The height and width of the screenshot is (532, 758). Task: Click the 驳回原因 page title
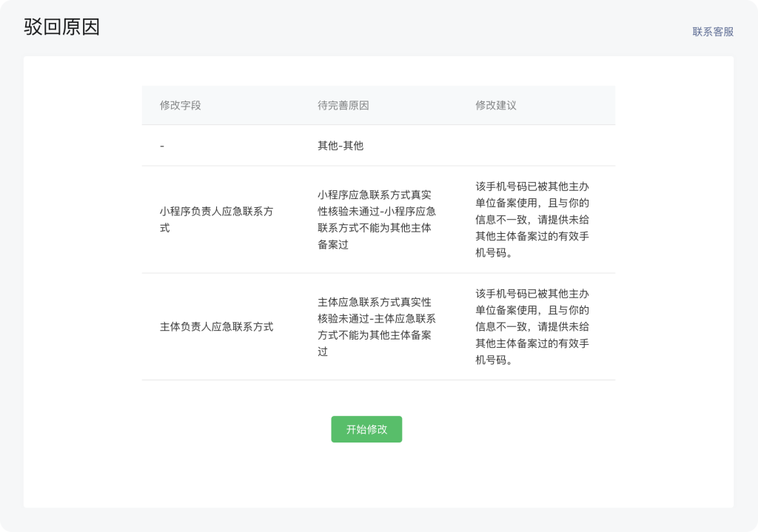(61, 27)
